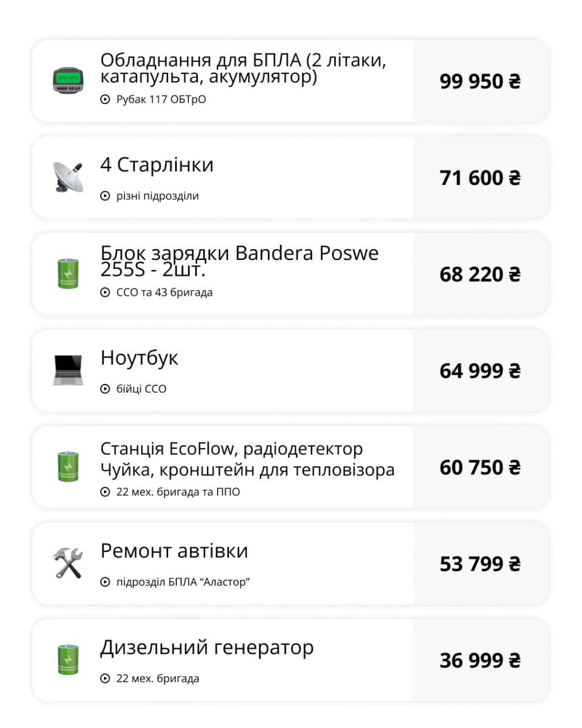Click the circle marker before різні підрозділи
582x728 pixels.
coord(105,196)
